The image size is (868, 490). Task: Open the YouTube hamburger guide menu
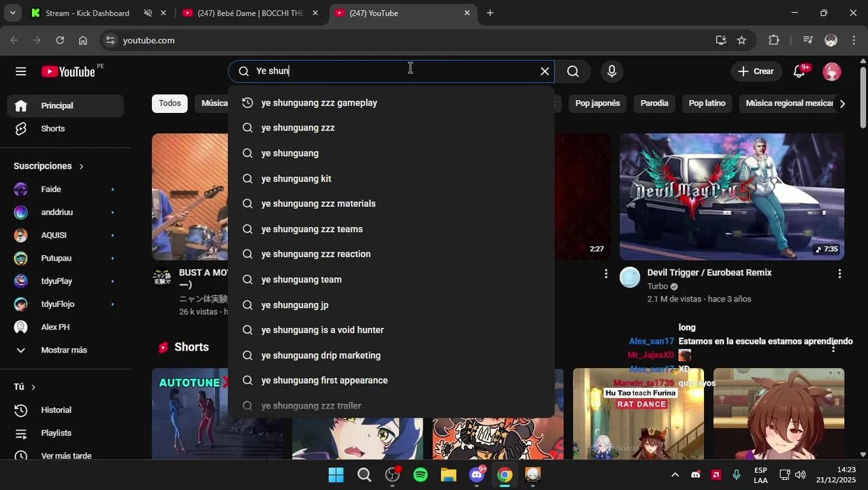(x=21, y=71)
